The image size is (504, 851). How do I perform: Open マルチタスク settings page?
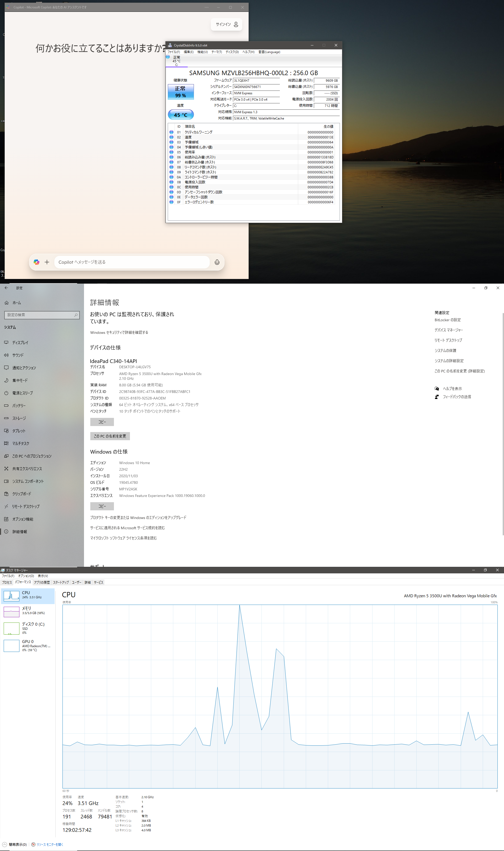(42, 443)
